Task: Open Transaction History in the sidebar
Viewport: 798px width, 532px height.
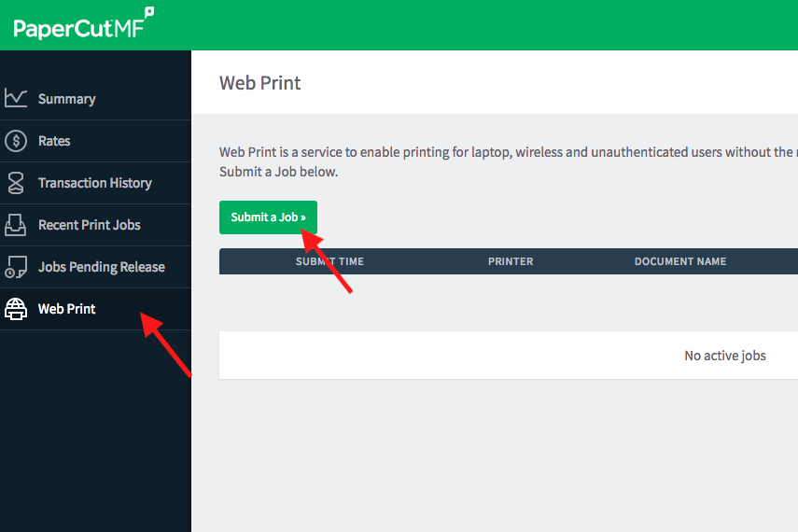Action: pos(94,183)
